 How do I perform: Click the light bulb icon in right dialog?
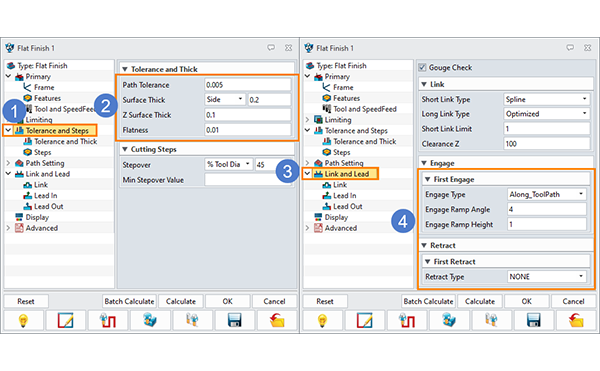point(323,321)
